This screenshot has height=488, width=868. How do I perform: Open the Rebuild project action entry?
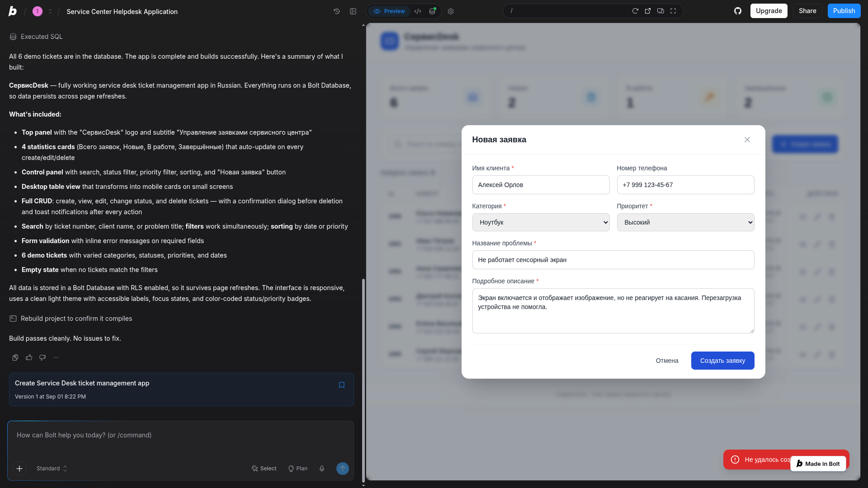coord(76,319)
